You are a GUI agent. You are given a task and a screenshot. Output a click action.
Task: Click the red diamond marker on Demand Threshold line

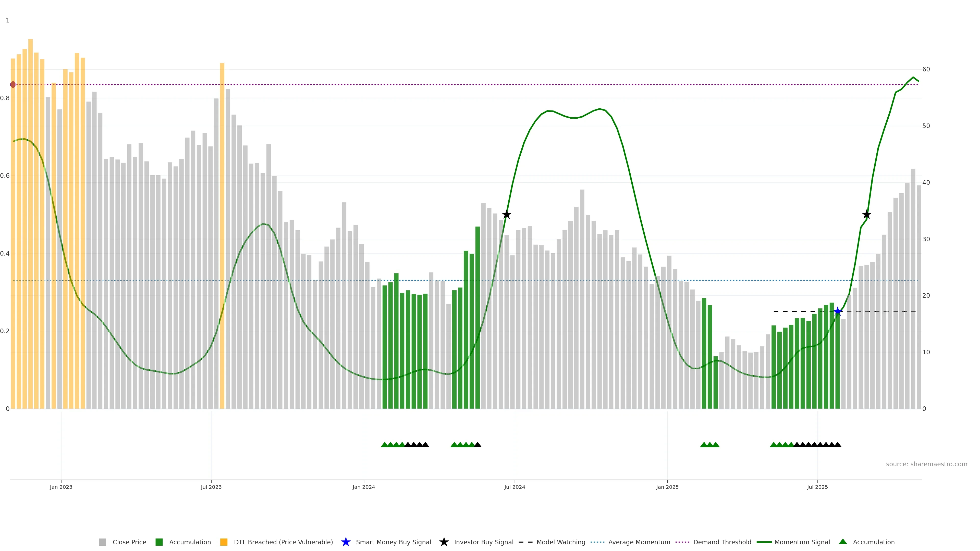13,84
